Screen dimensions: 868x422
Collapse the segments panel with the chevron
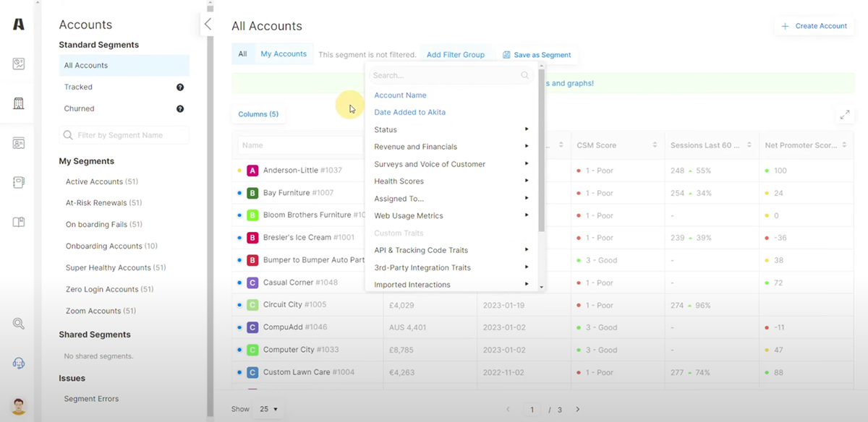208,24
